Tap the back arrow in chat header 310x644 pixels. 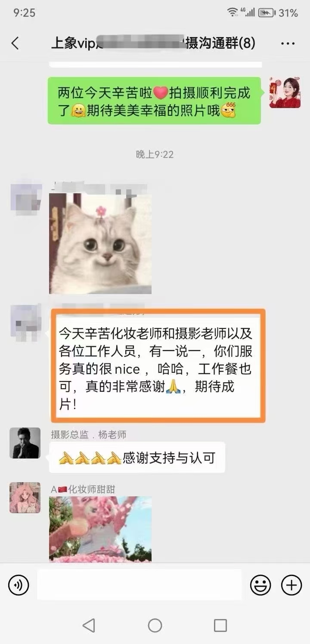(x=15, y=43)
